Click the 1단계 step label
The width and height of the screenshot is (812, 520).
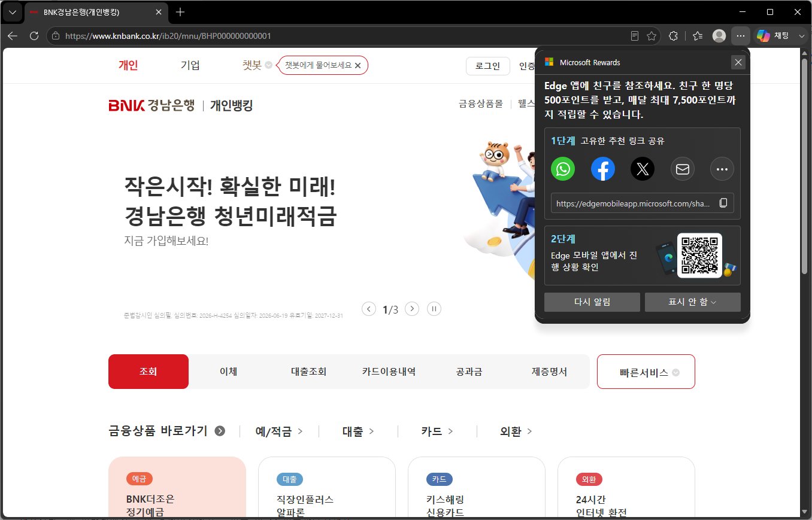[x=563, y=141]
